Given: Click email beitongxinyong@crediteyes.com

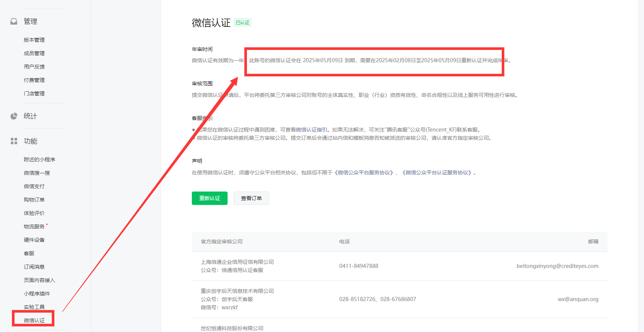Looking at the screenshot, I should tap(558, 266).
